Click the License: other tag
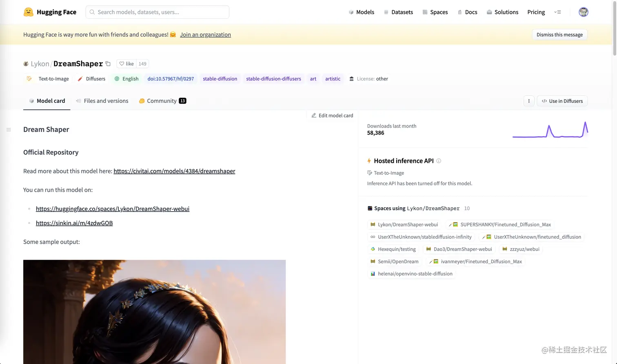 tap(368, 79)
